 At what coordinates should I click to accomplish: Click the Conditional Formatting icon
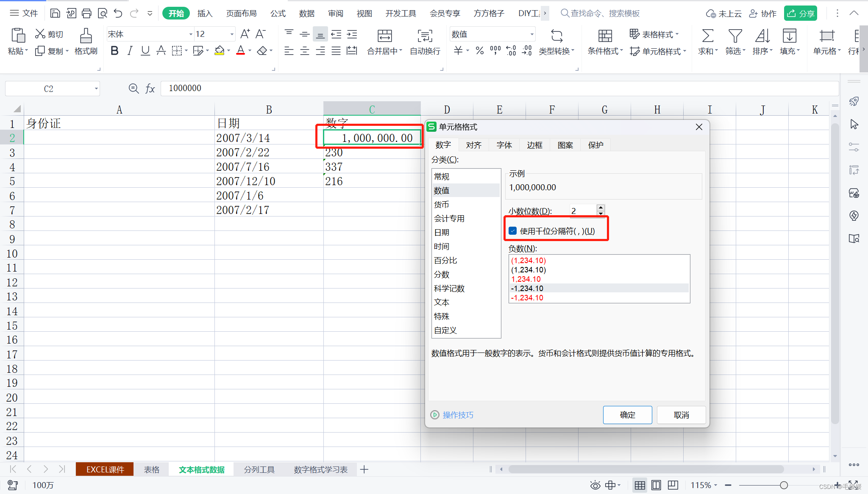coord(605,36)
